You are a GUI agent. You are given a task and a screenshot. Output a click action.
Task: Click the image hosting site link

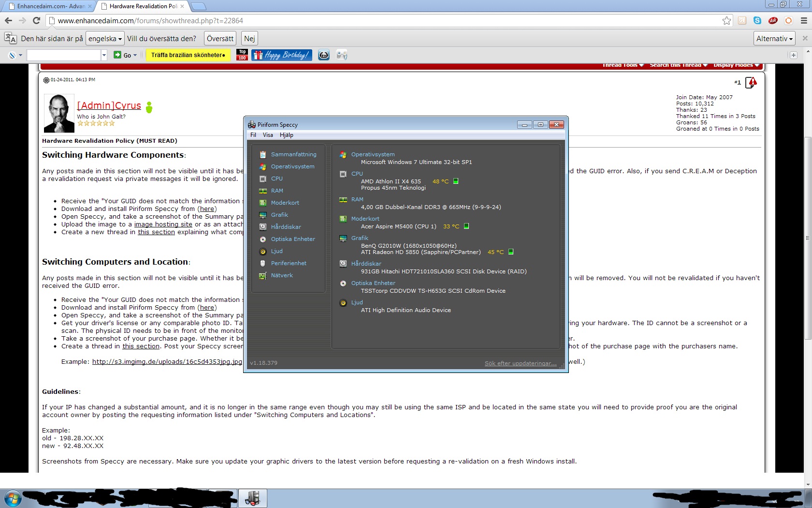[163, 224]
